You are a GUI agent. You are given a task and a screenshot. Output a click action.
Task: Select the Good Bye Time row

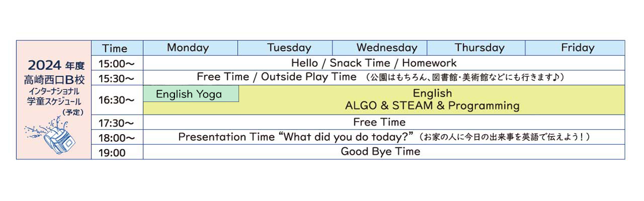point(380,152)
